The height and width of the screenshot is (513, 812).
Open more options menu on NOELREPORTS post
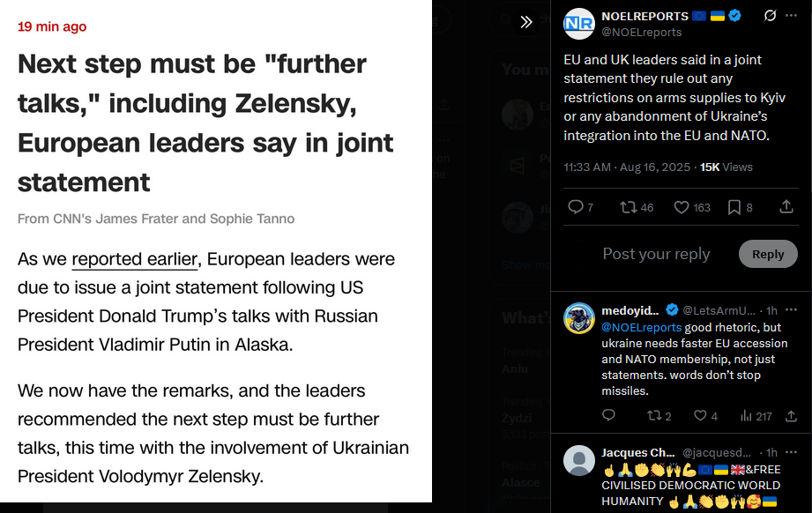coord(791,16)
